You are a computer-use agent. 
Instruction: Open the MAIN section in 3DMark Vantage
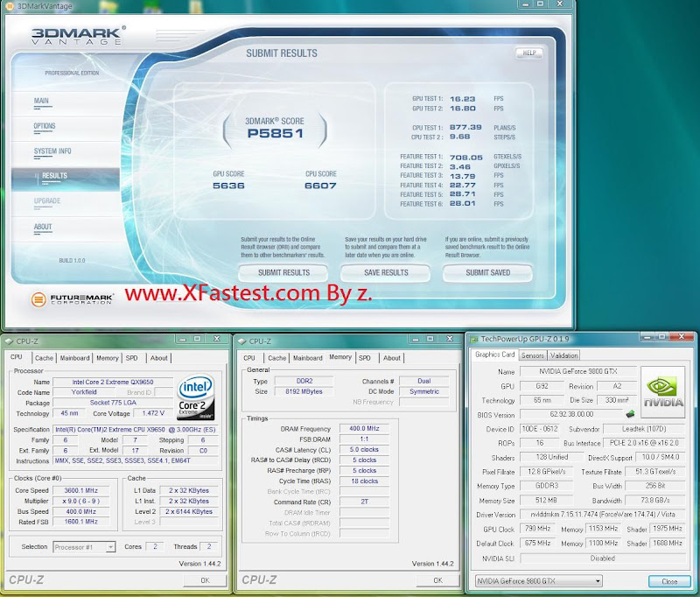41,101
